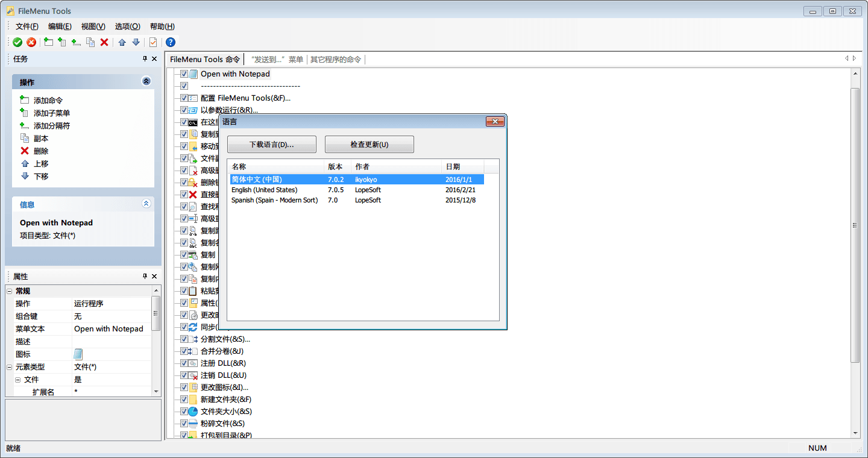Collapse the 操作 section with its chevron
Image resolution: width=868 pixels, height=458 pixels.
tap(146, 81)
